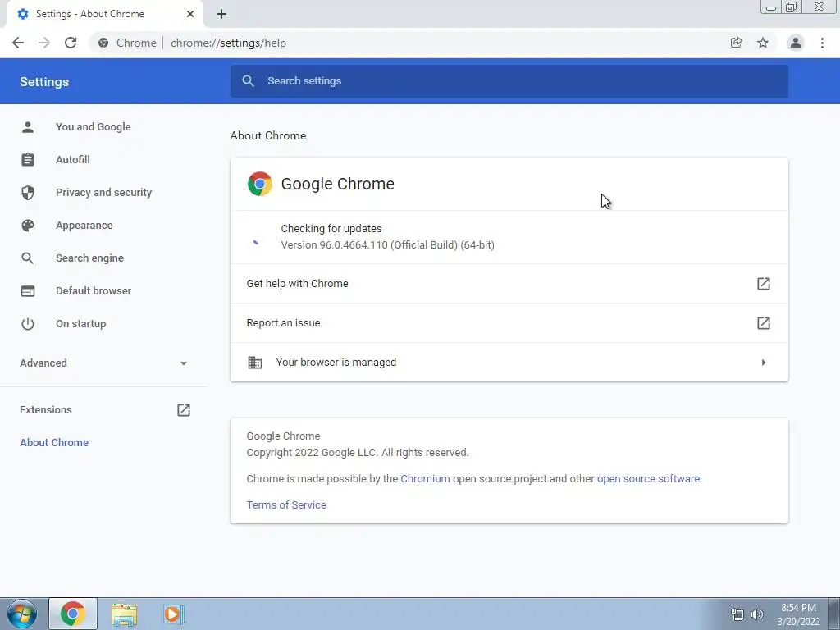Click the Extensions external-link icon
The image size is (840, 630).
pos(184,410)
